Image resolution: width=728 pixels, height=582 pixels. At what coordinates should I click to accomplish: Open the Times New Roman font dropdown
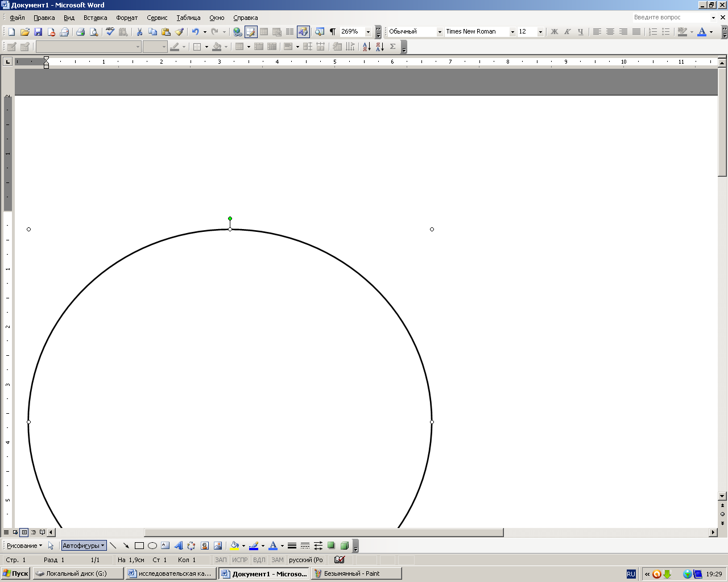(x=512, y=32)
